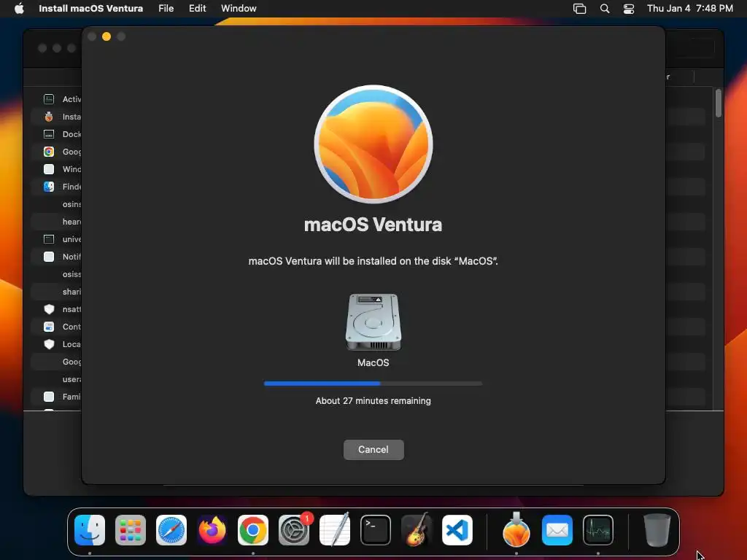Click the scrollbar of the background Activity Monitor window
The width and height of the screenshot is (747, 560).
coord(719,103)
